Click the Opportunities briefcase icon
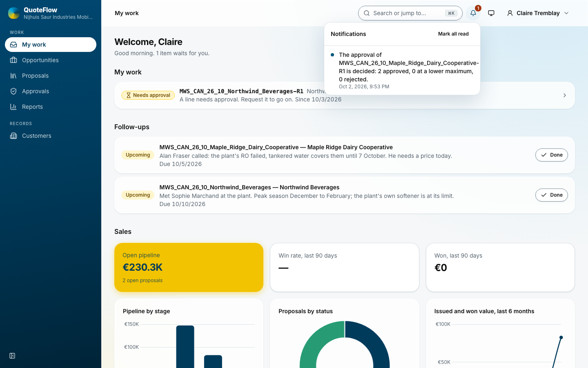Screen dimensions: 588x368 (x=13, y=60)
